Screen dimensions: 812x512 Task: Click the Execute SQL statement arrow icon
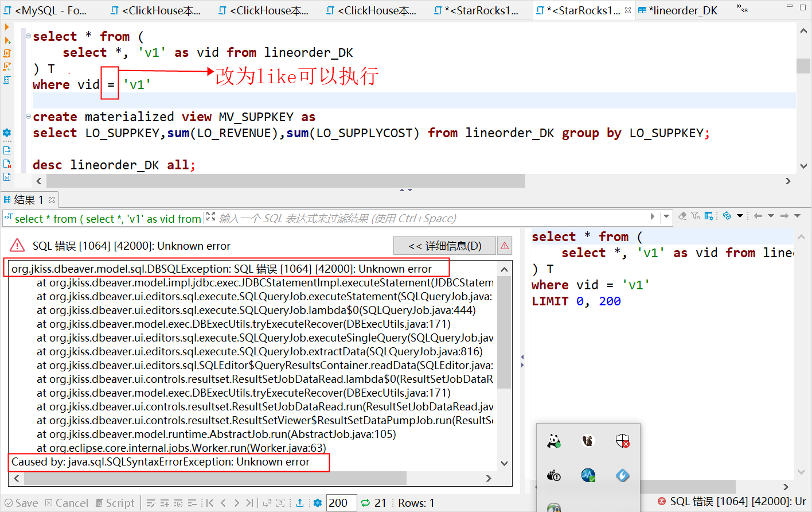7,27
